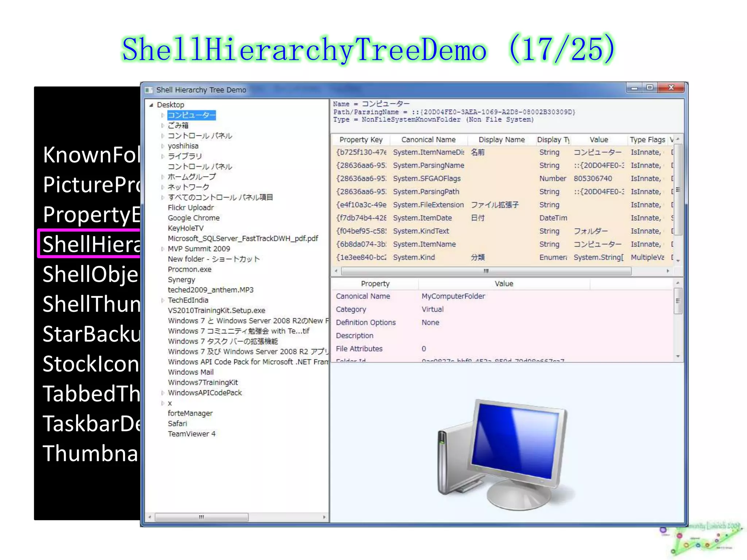Select the System.KindText row

(x=503, y=231)
